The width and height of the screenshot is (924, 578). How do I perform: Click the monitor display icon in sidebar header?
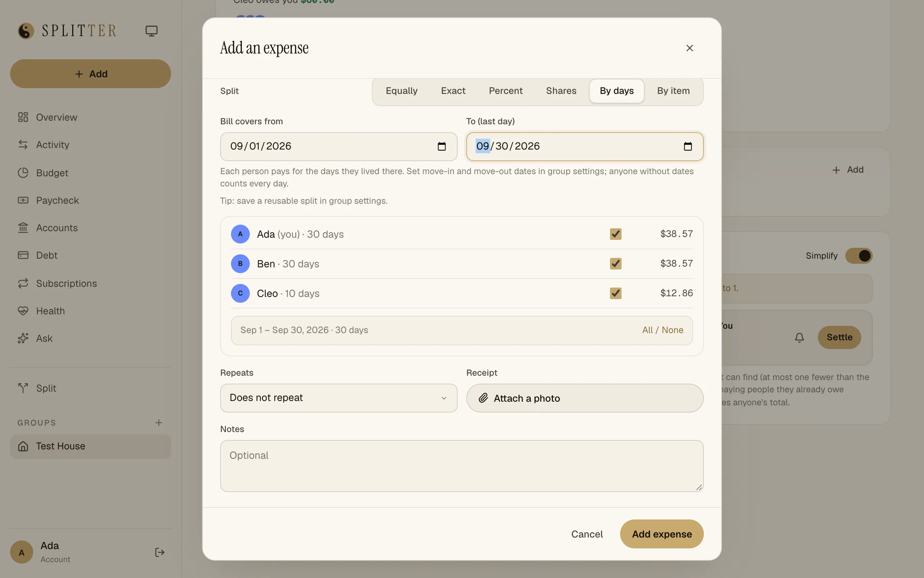coord(151,31)
